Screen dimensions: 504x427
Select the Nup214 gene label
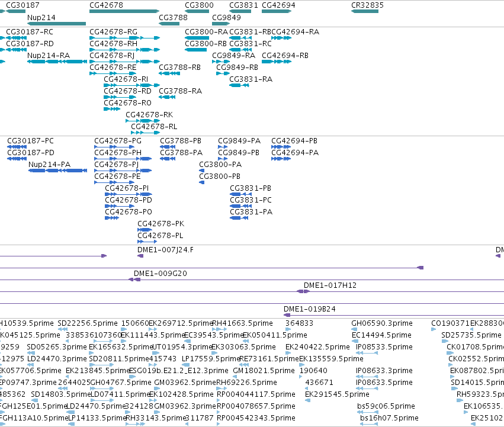tap(41, 18)
